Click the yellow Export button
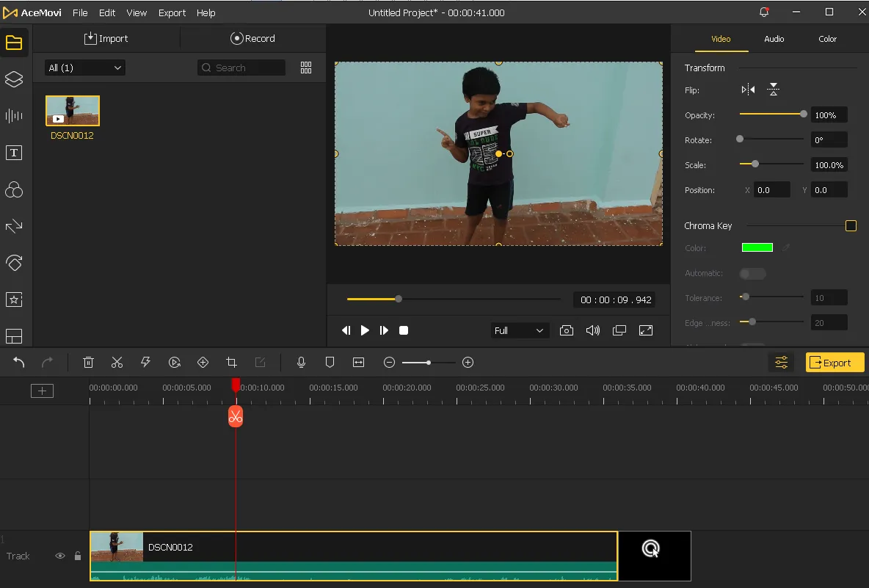The image size is (869, 588). pyautogui.click(x=835, y=363)
